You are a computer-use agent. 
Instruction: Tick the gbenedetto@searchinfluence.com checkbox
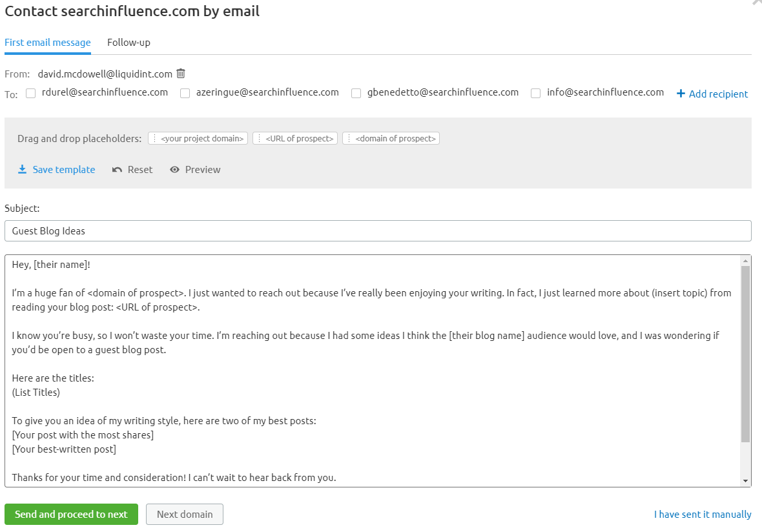356,93
